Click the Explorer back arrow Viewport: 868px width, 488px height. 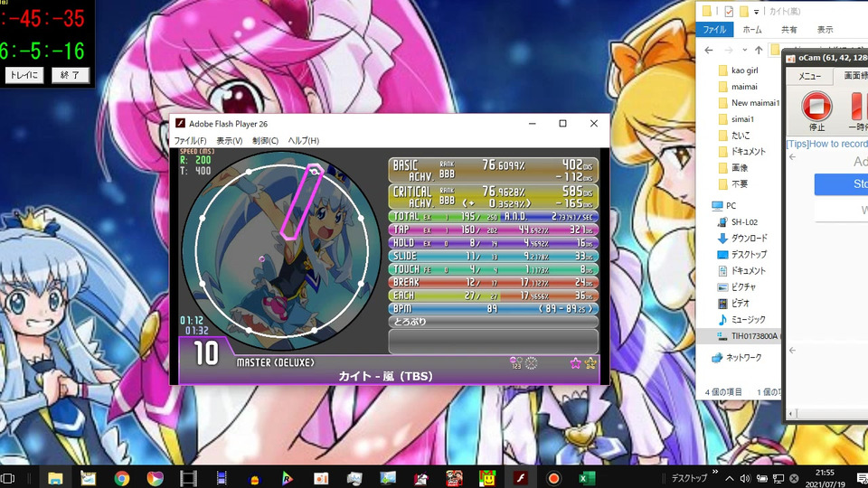coord(709,51)
